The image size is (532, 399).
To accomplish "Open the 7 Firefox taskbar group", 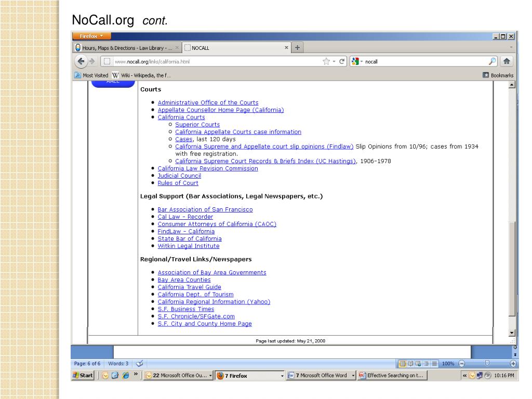I will tap(249, 376).
